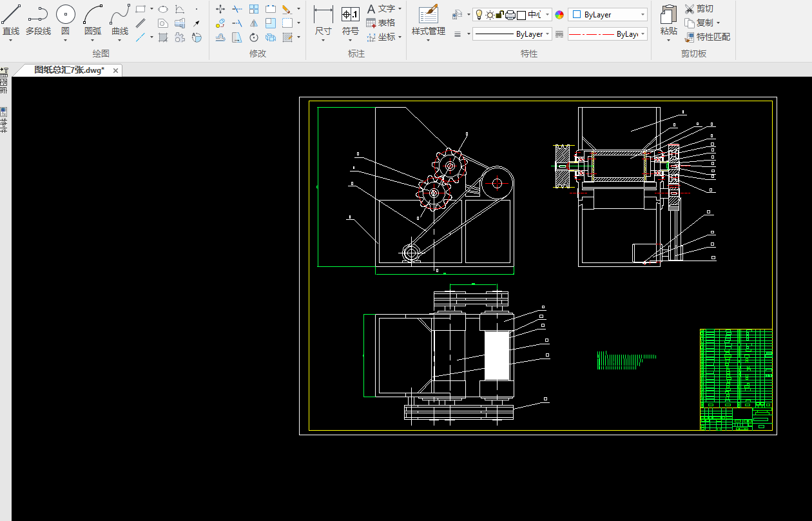
Task: Select the 直线 (Line) drawing tool
Action: [11, 15]
